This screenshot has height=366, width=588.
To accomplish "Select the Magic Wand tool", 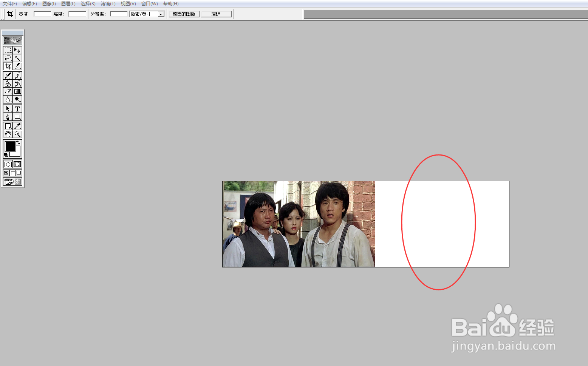I will pyautogui.click(x=17, y=58).
